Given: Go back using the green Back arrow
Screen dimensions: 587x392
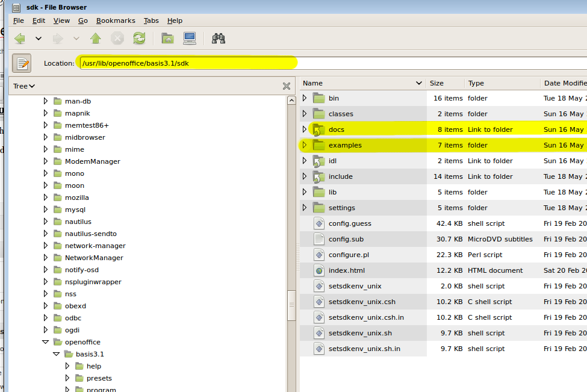Looking at the screenshot, I should pyautogui.click(x=20, y=39).
